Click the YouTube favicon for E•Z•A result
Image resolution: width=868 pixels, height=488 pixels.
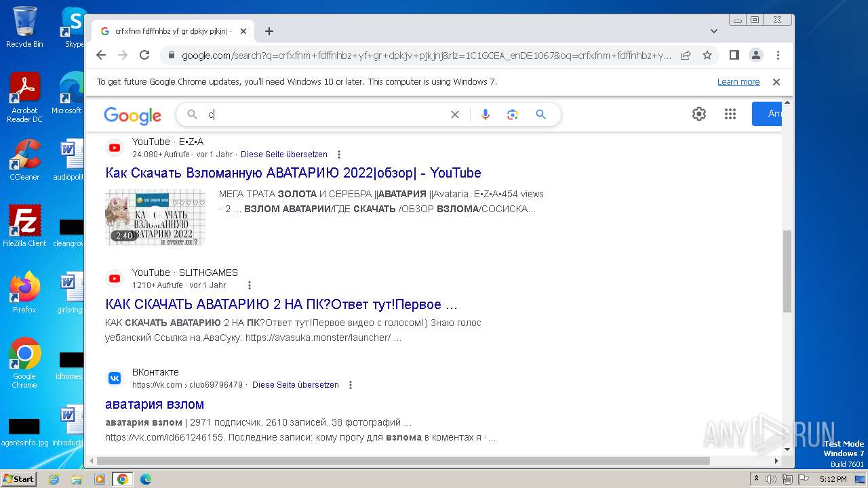coord(115,148)
